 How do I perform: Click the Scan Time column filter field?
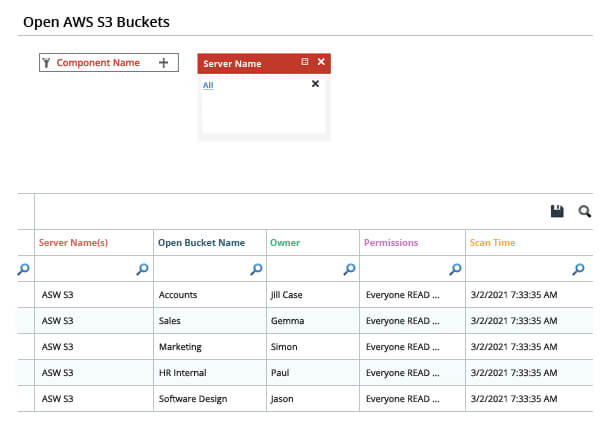tap(529, 269)
